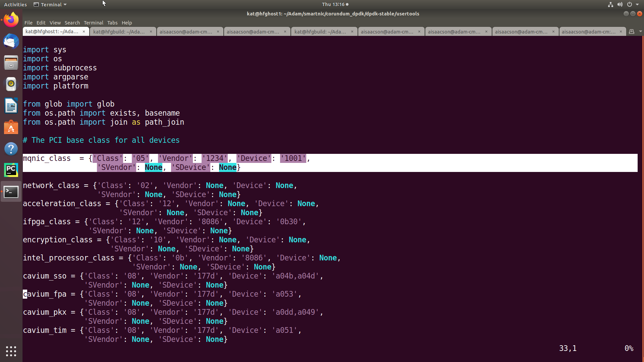Expand the tab list dropdown arrow

coord(640,32)
